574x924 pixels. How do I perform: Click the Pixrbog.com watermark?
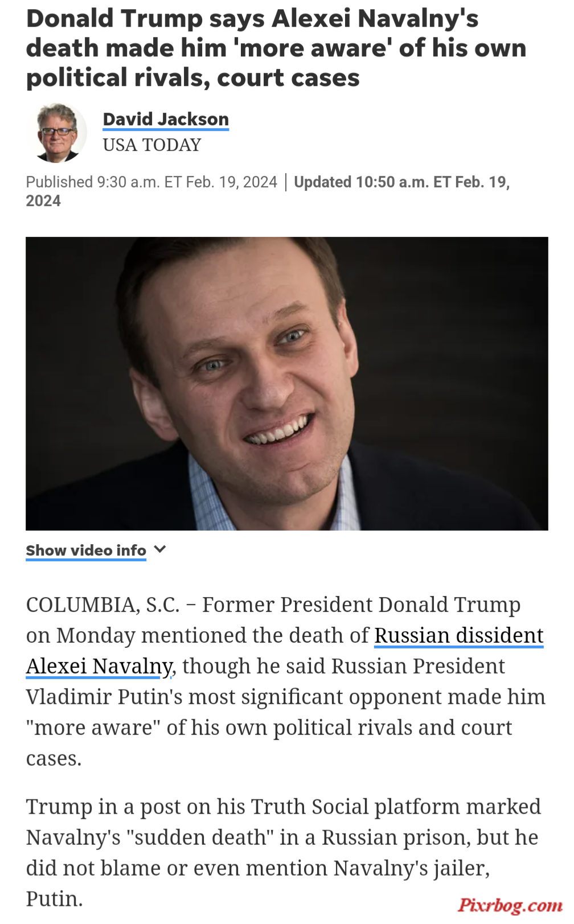(510, 905)
